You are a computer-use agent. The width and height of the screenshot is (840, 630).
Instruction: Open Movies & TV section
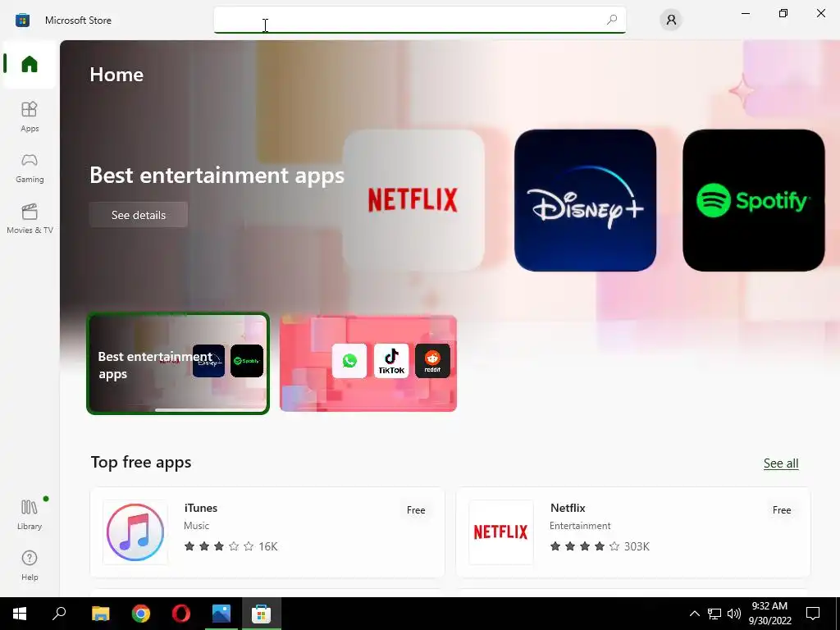(30, 218)
